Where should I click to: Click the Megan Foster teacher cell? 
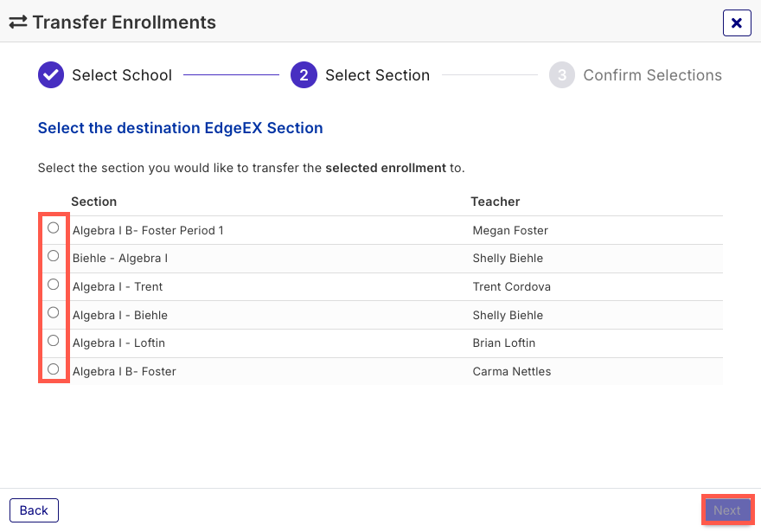tap(510, 231)
